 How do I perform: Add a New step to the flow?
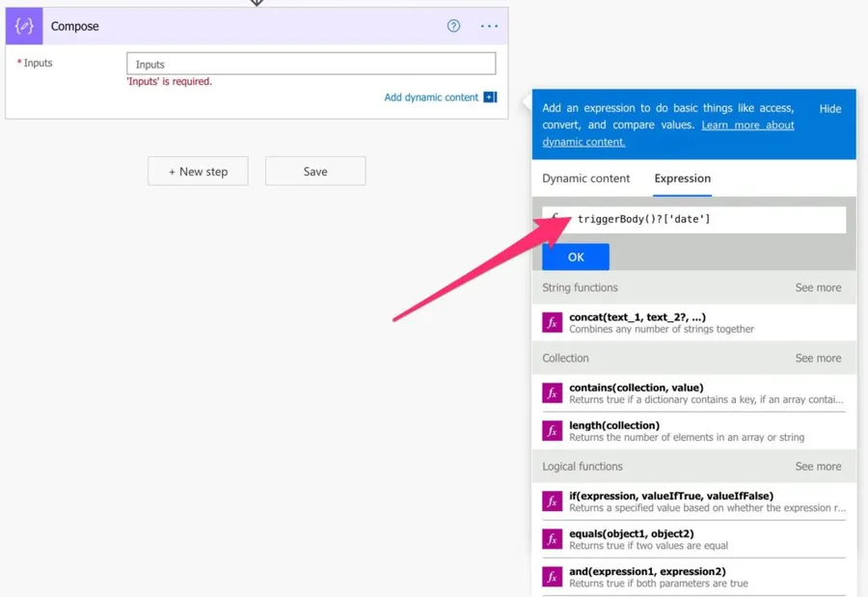coord(198,172)
